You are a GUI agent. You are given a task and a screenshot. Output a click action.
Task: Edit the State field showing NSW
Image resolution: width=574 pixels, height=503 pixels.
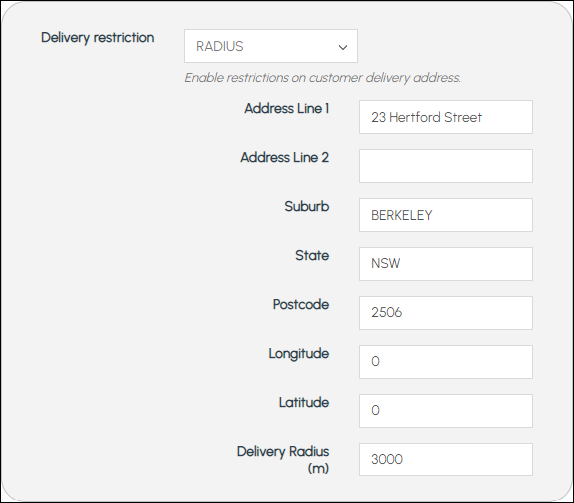pos(446,264)
